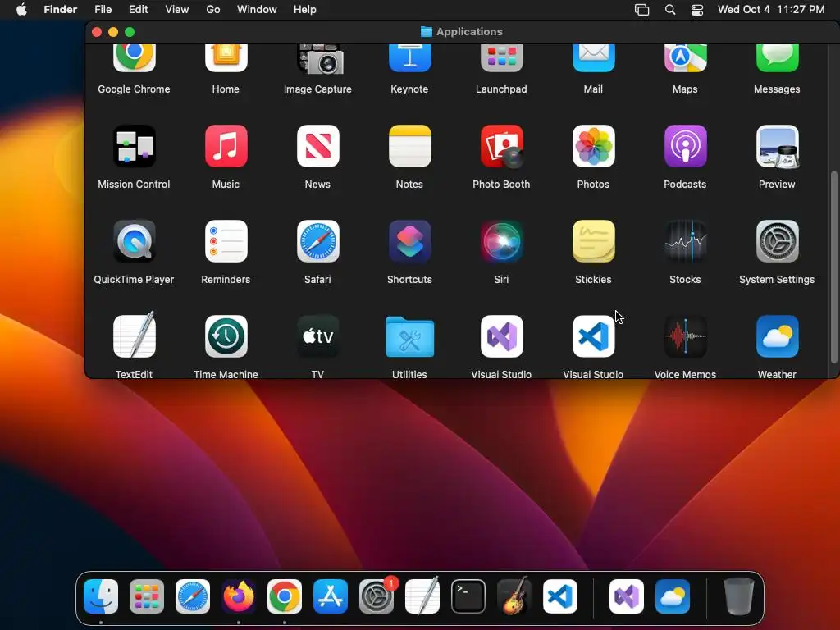
Task: Open App Store from the Dock
Action: tap(331, 596)
